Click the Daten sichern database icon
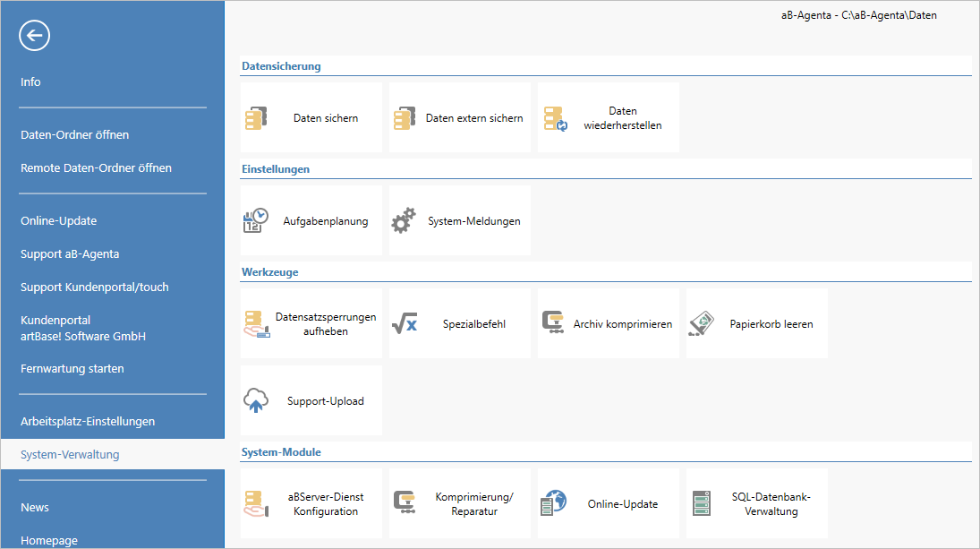The height and width of the screenshot is (549, 980). point(256,118)
